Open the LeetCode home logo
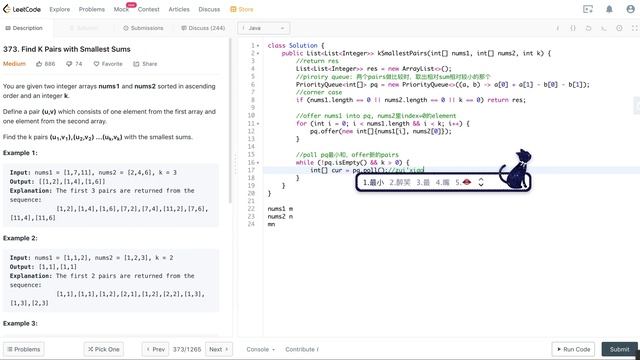The image size is (640, 360). (22, 9)
